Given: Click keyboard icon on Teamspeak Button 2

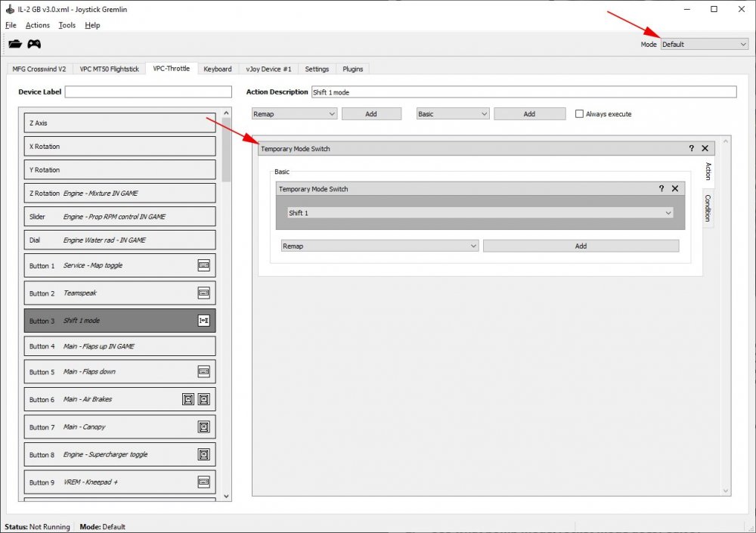Looking at the screenshot, I should coord(203,293).
